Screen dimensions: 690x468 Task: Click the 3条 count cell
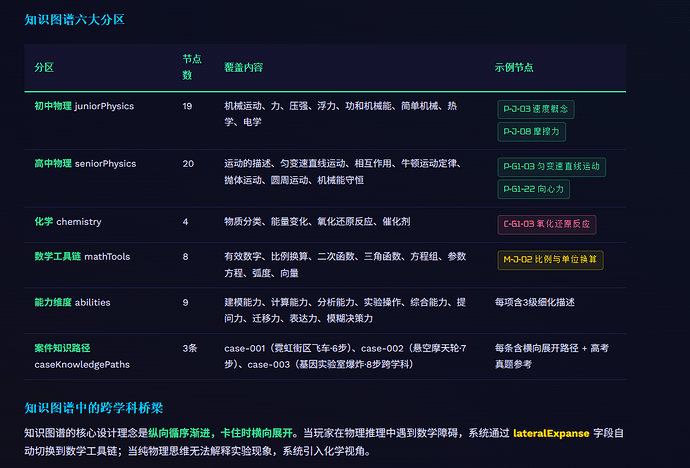click(190, 348)
